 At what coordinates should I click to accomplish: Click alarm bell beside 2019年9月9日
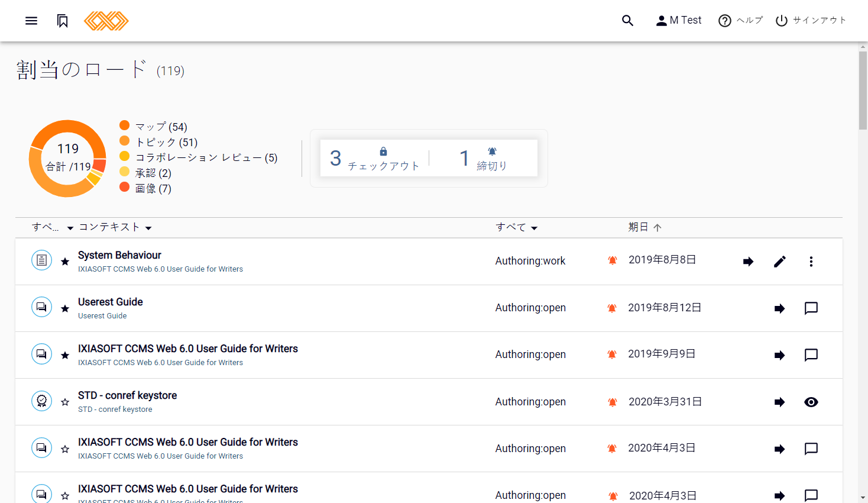(613, 354)
